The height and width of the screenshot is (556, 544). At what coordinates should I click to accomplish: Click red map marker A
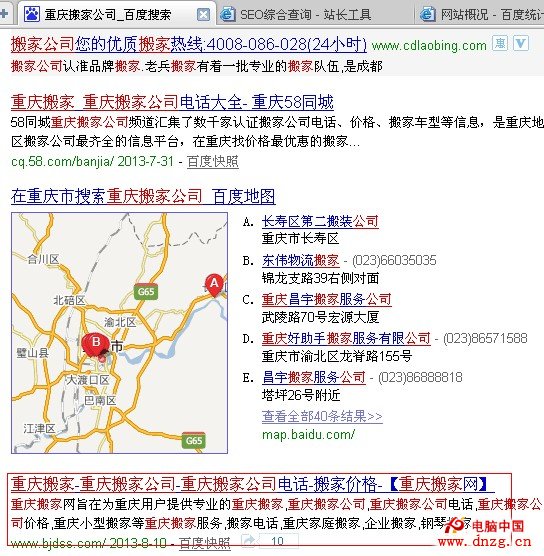[214, 285]
